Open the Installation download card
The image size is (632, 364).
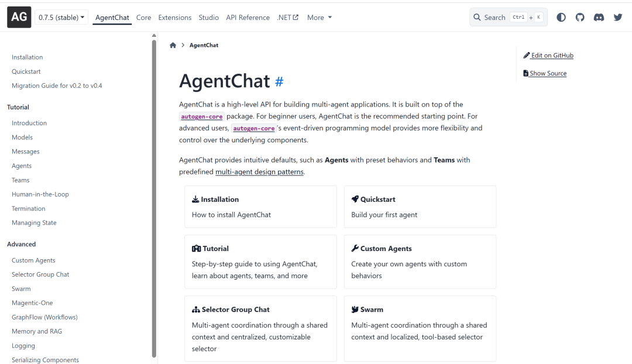tap(260, 207)
